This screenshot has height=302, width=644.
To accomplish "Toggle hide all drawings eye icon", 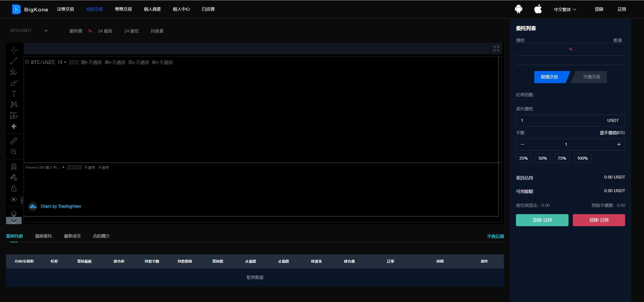I will tap(14, 199).
